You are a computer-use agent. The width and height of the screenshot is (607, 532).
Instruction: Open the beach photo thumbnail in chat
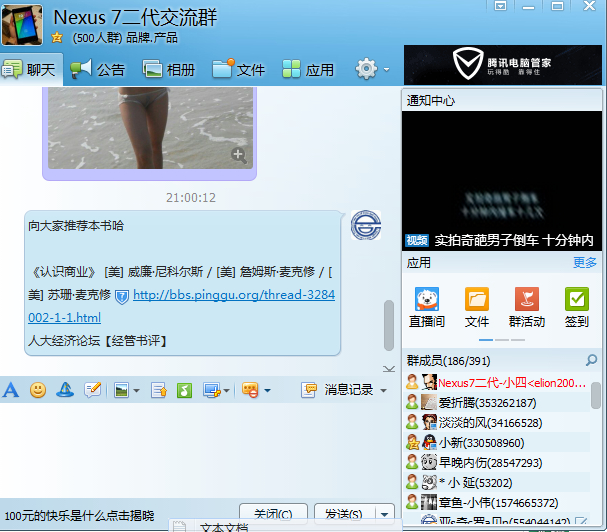tap(150, 128)
